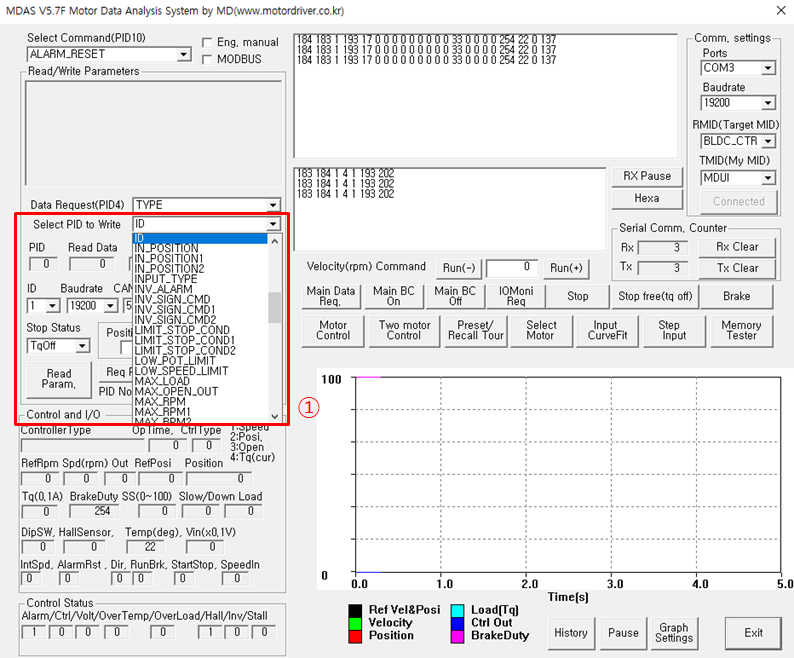Click the Tx Clear button

(x=737, y=268)
